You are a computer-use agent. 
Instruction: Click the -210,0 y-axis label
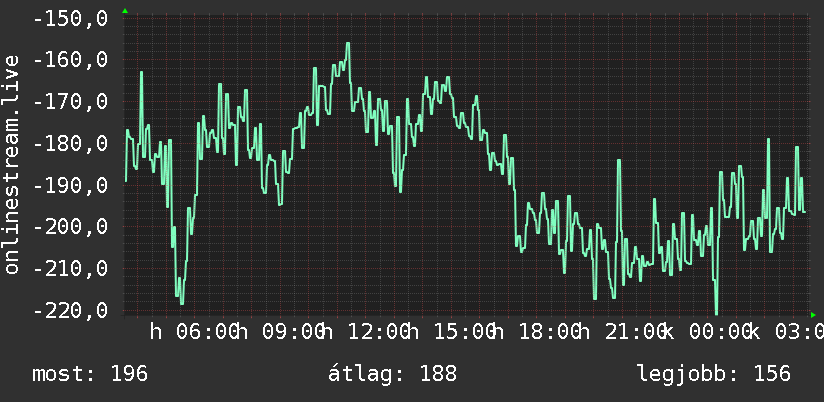(70, 269)
